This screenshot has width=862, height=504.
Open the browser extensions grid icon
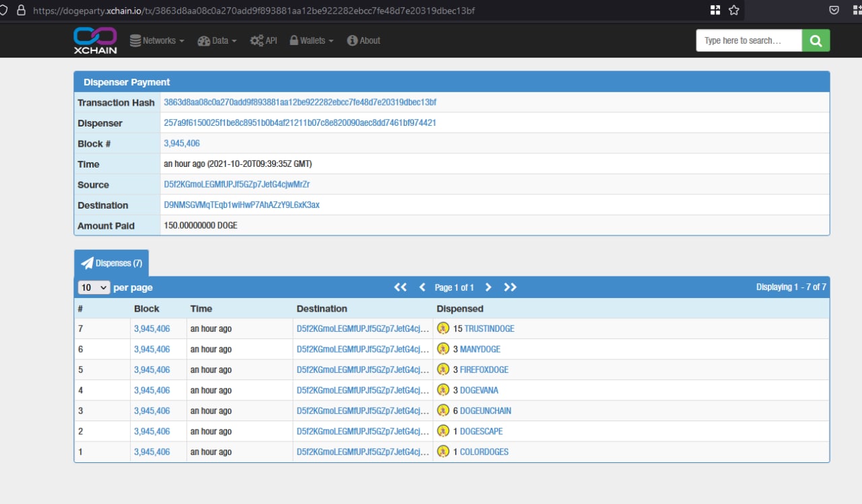tap(715, 10)
